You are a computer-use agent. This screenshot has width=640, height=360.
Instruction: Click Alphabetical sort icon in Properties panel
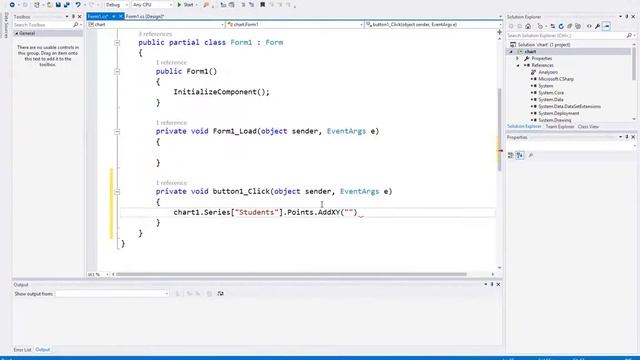pos(520,156)
